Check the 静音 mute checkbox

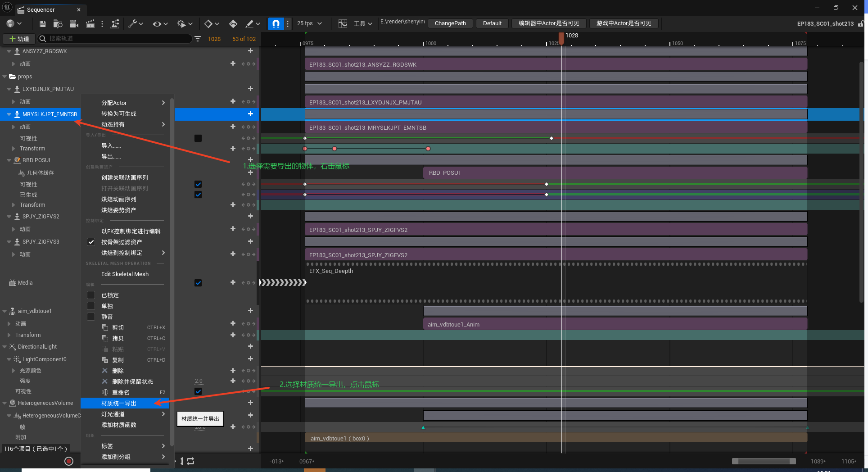click(91, 317)
